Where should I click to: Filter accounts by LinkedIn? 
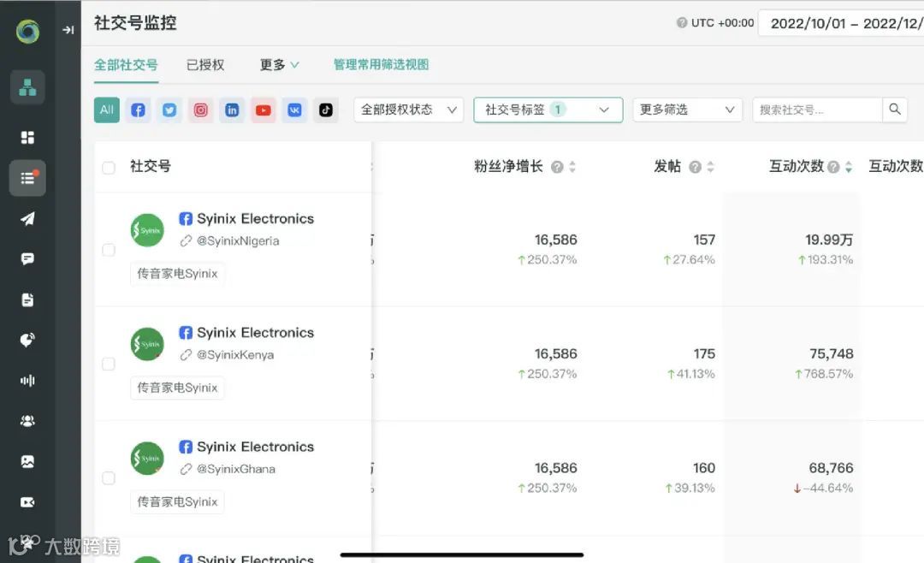232,110
